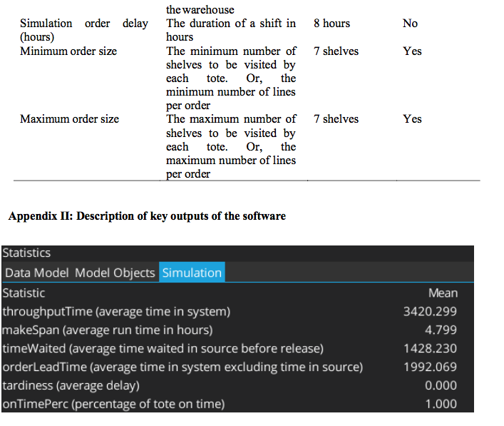
Task: Click the onTimePerc mean value 1.000
Action: tap(441, 404)
